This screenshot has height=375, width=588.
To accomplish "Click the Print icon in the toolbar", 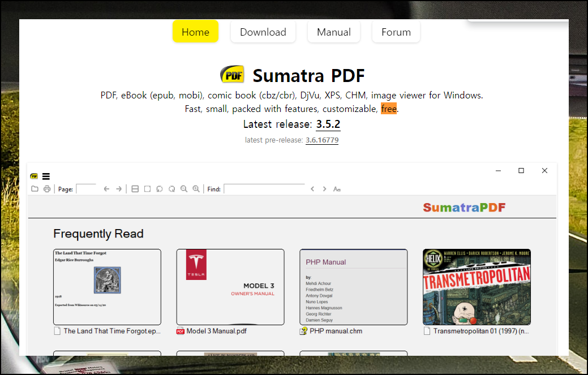I will [47, 189].
